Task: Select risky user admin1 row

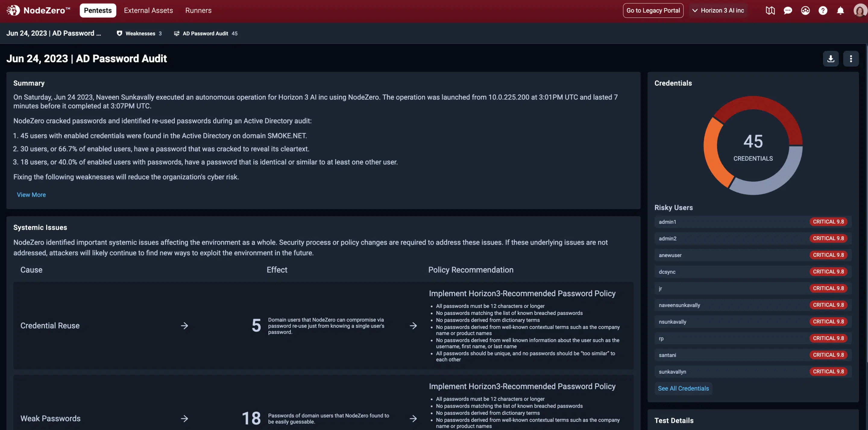Action: pos(753,221)
